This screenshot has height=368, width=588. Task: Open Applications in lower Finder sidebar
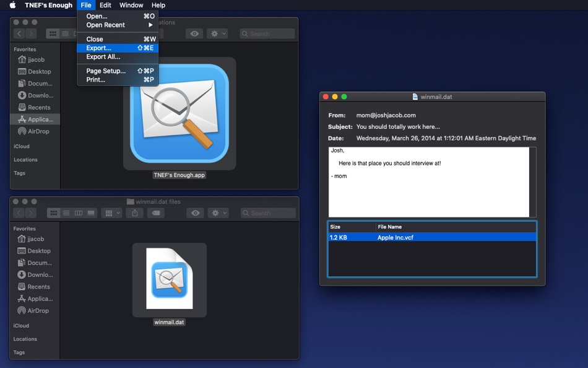[35, 299]
